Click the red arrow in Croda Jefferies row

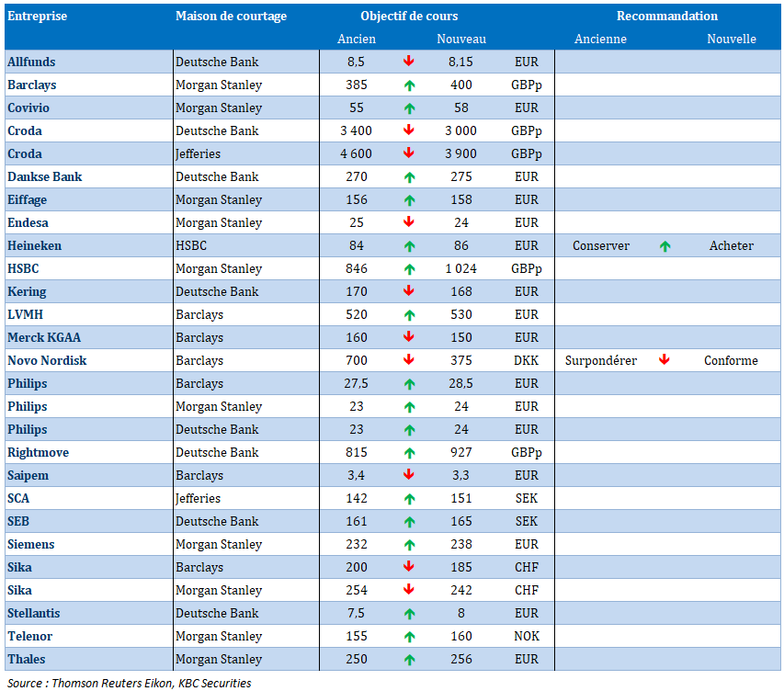[409, 153]
